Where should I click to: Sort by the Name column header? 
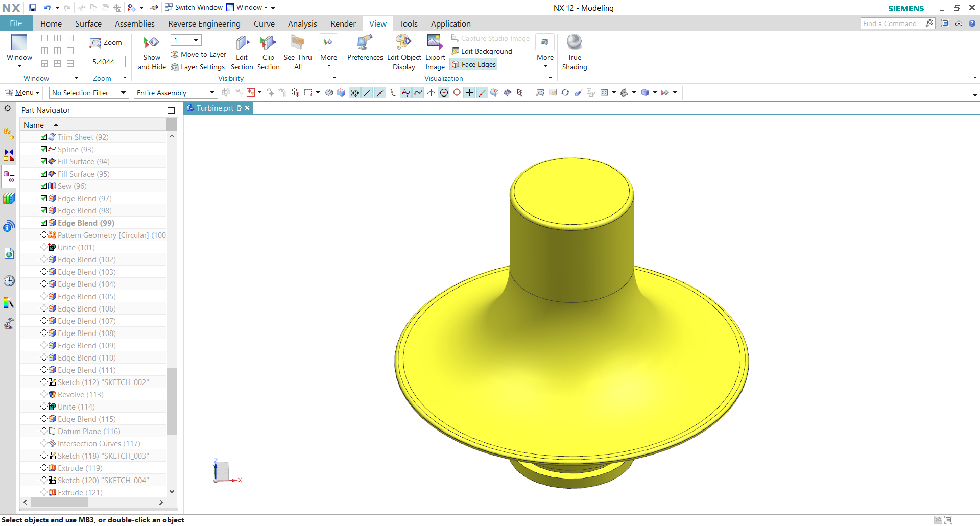(93, 125)
